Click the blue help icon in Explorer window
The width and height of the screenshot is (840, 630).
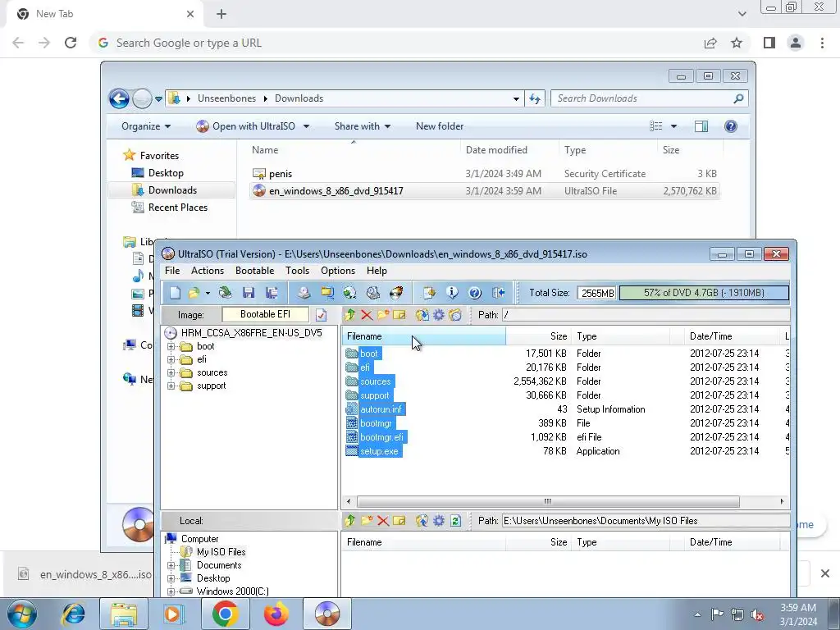(x=731, y=126)
